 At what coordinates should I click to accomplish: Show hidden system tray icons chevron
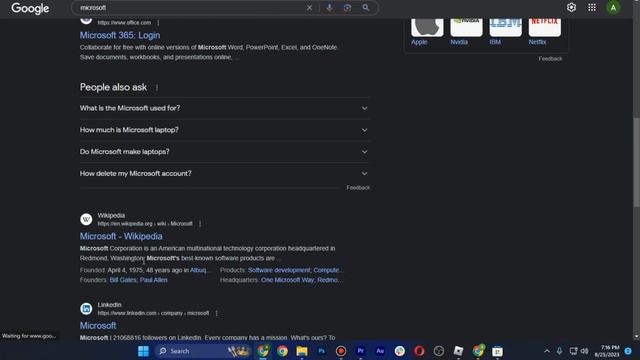(547, 351)
